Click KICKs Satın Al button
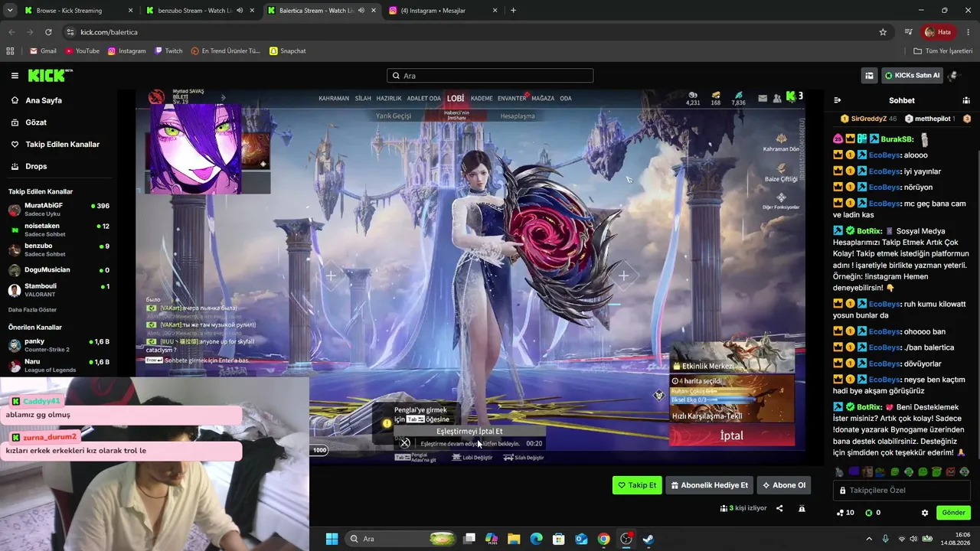Image resolution: width=980 pixels, height=551 pixels. coord(911,76)
